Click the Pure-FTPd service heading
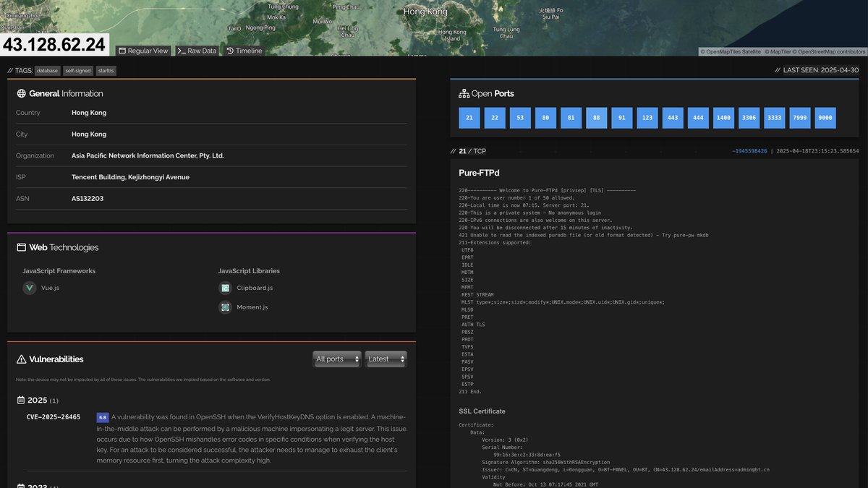 click(x=479, y=173)
